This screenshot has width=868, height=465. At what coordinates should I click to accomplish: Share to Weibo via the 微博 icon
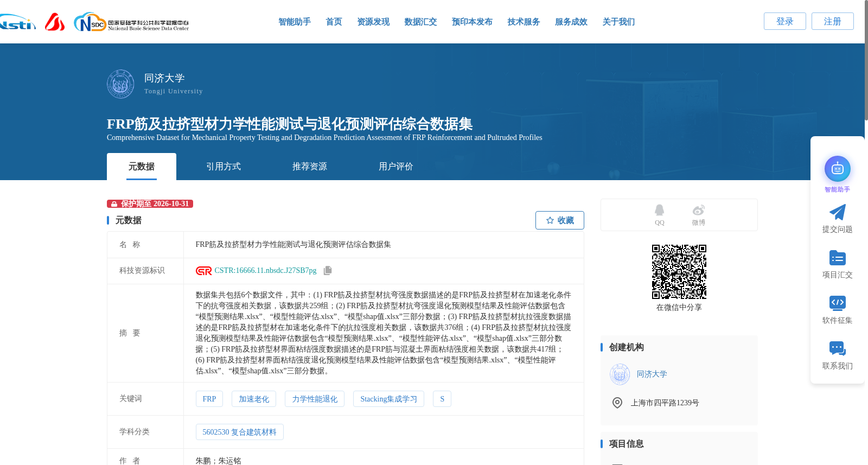[x=698, y=210]
